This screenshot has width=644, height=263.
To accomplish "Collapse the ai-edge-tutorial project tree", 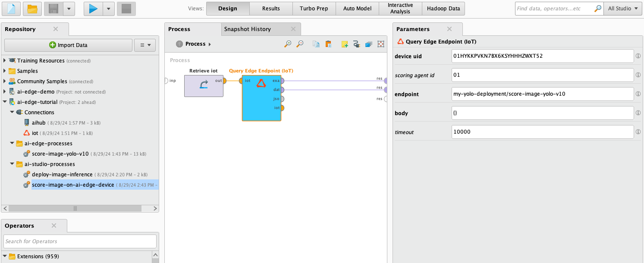I will [x=5, y=102].
